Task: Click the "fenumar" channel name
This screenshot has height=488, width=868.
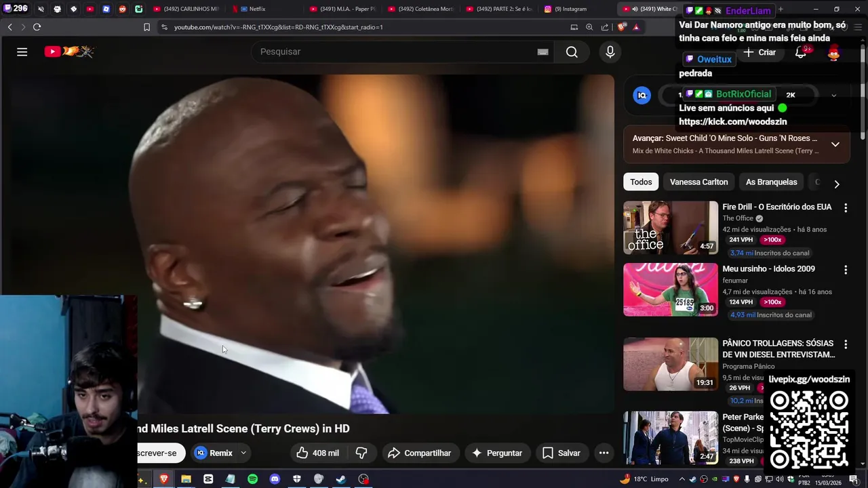Action: (735, 281)
